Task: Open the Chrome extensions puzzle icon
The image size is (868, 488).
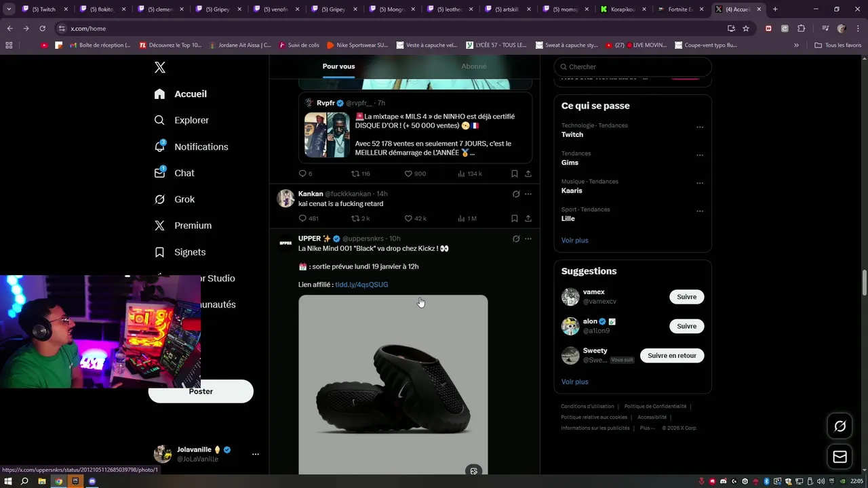Action: coord(801,28)
